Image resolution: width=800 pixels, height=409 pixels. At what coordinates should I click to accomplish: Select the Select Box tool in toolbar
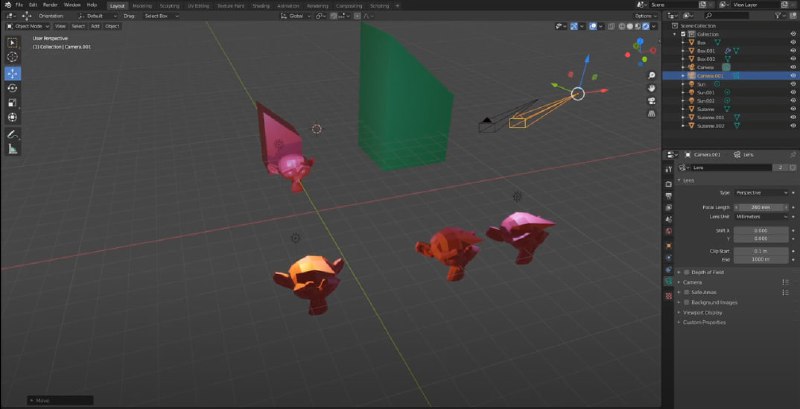coord(13,43)
